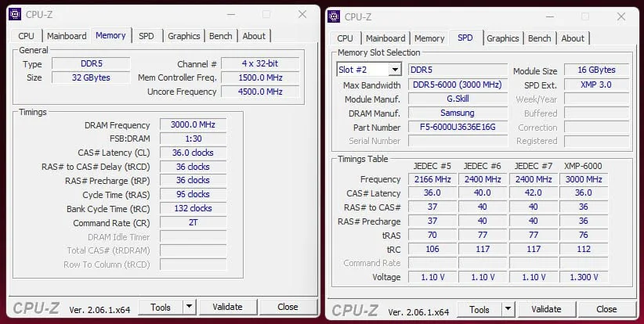Click the 132 clocks tRC value
Image resolution: width=644 pixels, height=324 pixels.
(x=193, y=208)
